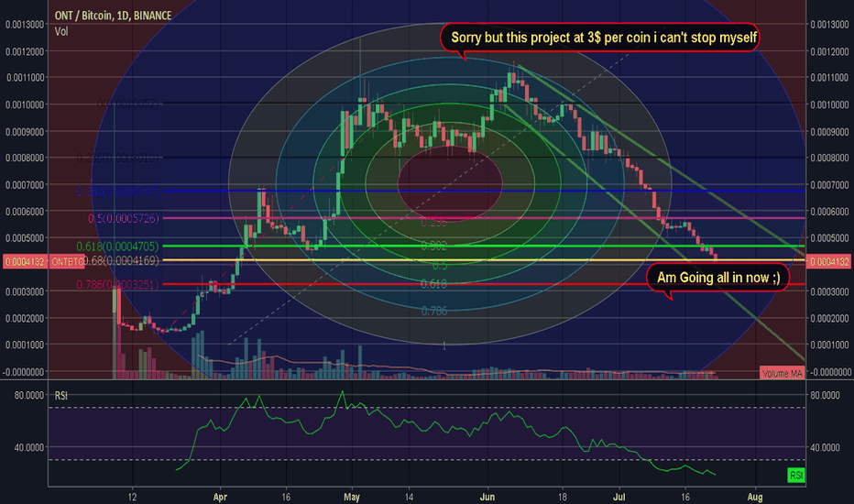Click the green RSI badge in the lower pane
Viewport: 854px width, 504px height.
(796, 475)
